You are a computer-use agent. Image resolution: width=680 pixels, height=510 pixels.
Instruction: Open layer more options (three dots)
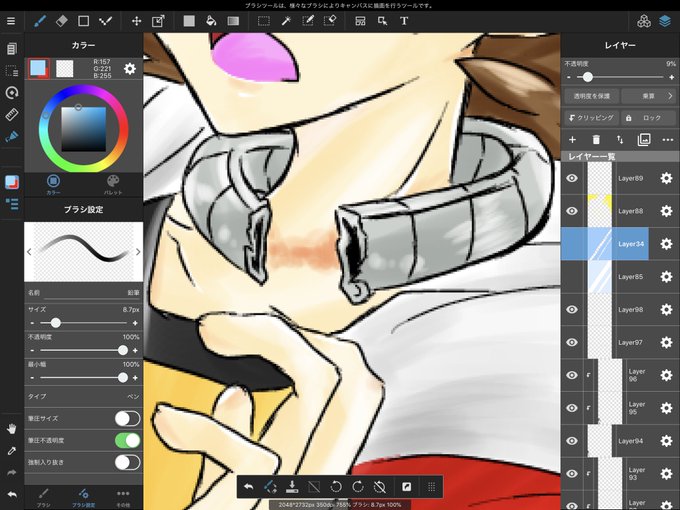[668, 140]
